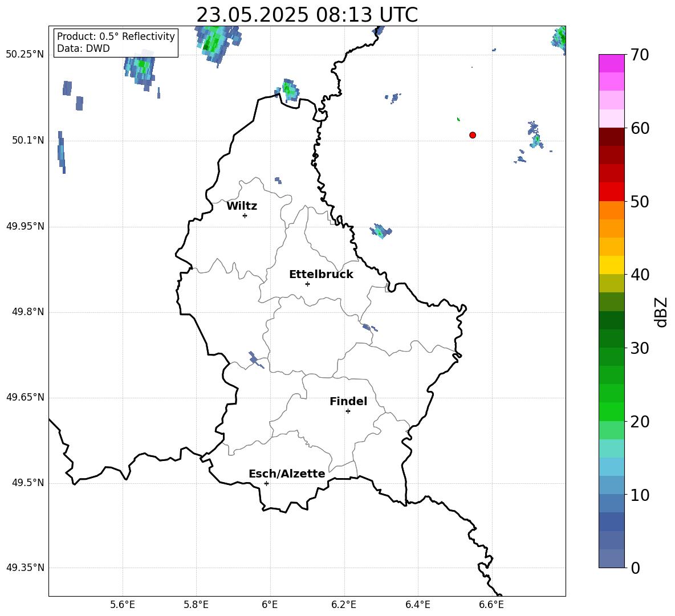
Task: Click the title 23.05.2025 08:13 UTC
Action: 307,15
